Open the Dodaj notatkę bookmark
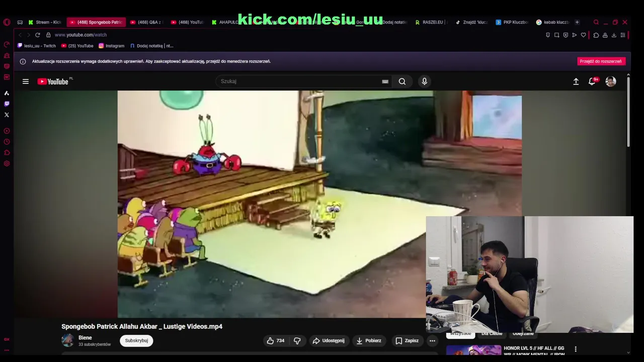The width and height of the screenshot is (644, 362). (151, 46)
